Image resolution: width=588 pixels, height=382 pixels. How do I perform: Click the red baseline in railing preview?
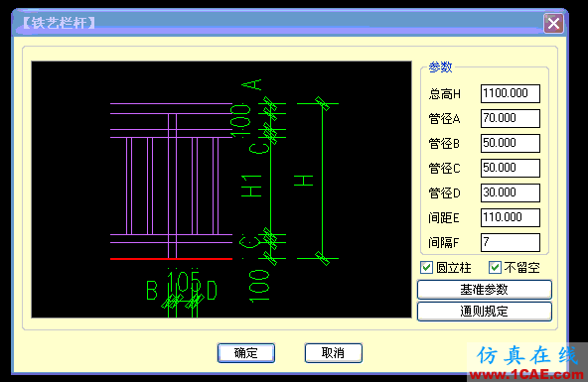point(171,258)
